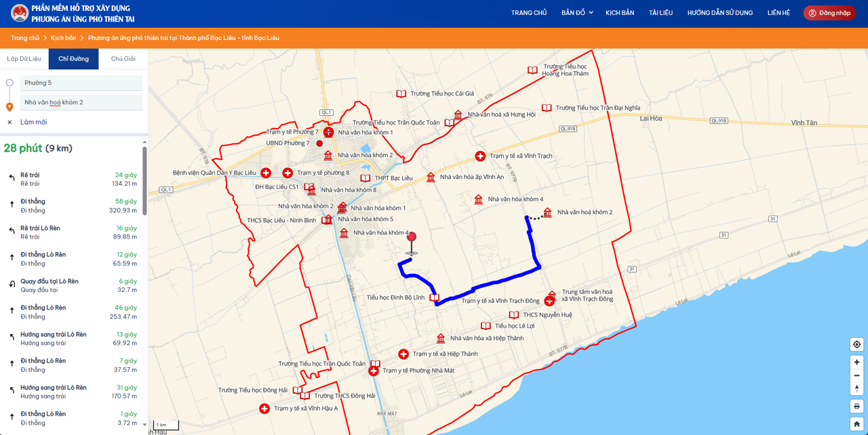Switch to the Lớp Dữ Liệu tab
Image resolution: width=868 pixels, height=435 pixels.
pos(24,59)
